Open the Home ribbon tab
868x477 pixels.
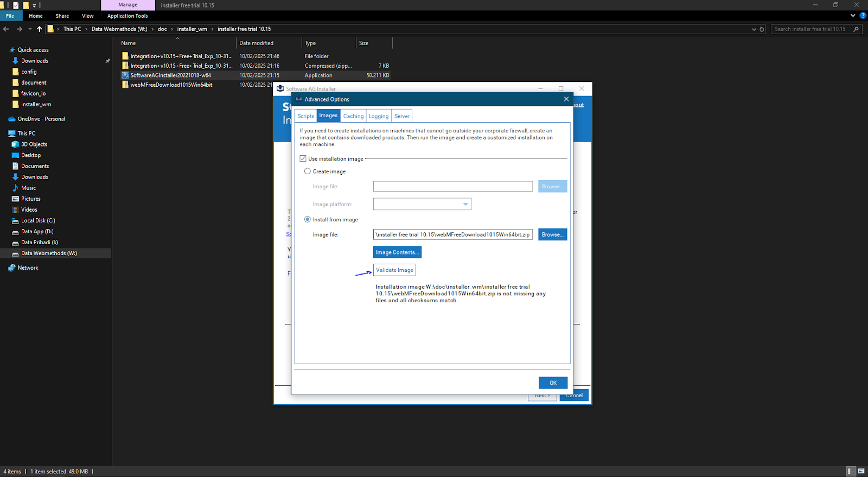point(36,16)
